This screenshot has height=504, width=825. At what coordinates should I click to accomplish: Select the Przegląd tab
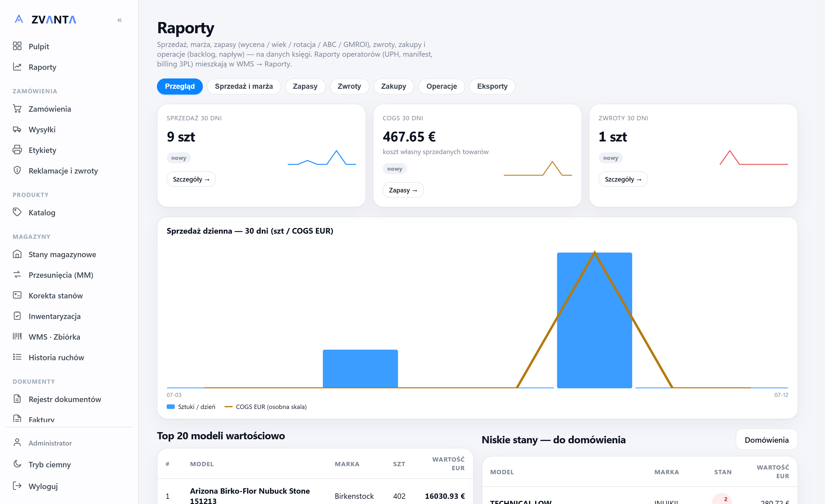(180, 86)
